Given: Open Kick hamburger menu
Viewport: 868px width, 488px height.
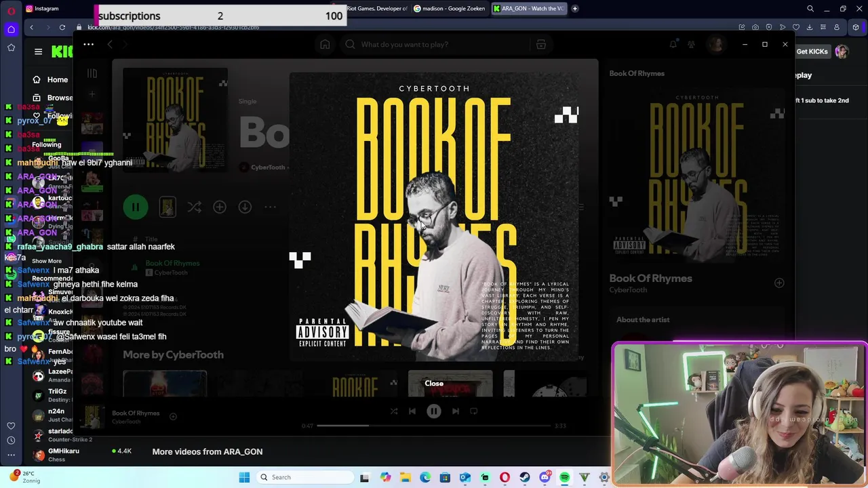Looking at the screenshot, I should click(38, 52).
